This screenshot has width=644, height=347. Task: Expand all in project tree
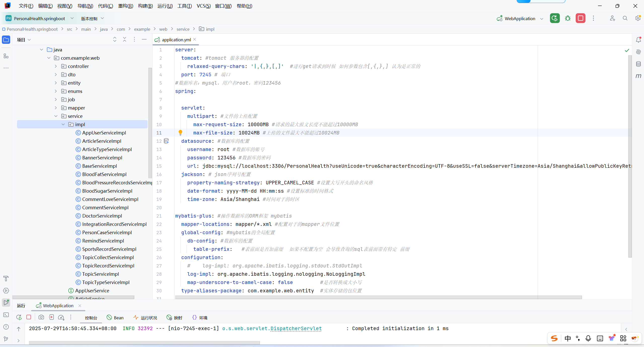pyautogui.click(x=115, y=40)
